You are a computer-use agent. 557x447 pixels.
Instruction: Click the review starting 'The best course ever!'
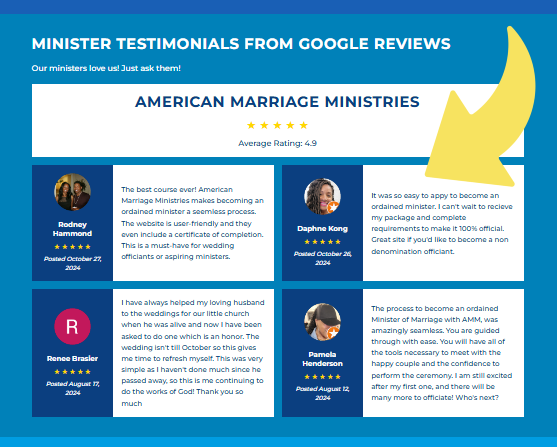click(x=193, y=223)
